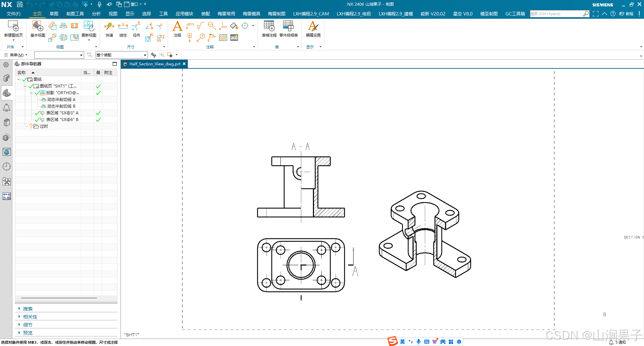Open the notifications bell in resource bar

(6, 108)
